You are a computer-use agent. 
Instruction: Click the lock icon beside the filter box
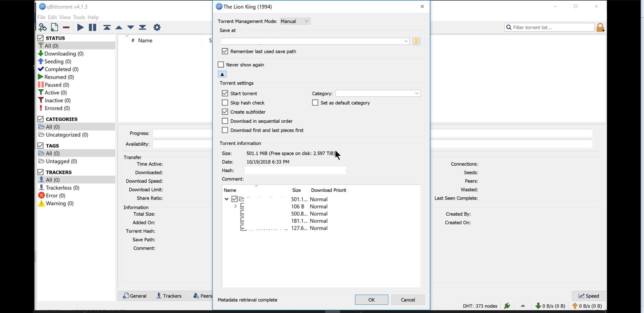[600, 27]
